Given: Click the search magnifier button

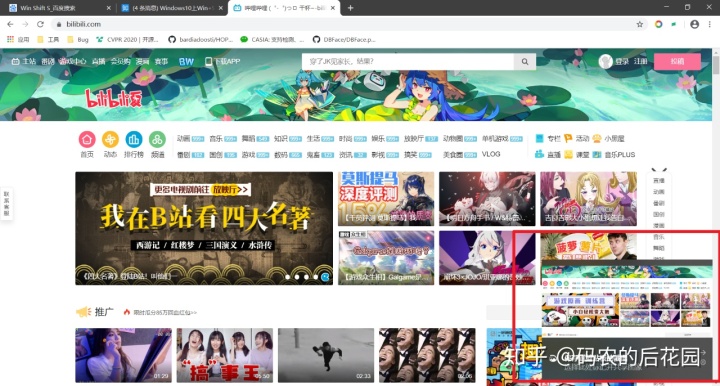Looking at the screenshot, I should pos(525,62).
